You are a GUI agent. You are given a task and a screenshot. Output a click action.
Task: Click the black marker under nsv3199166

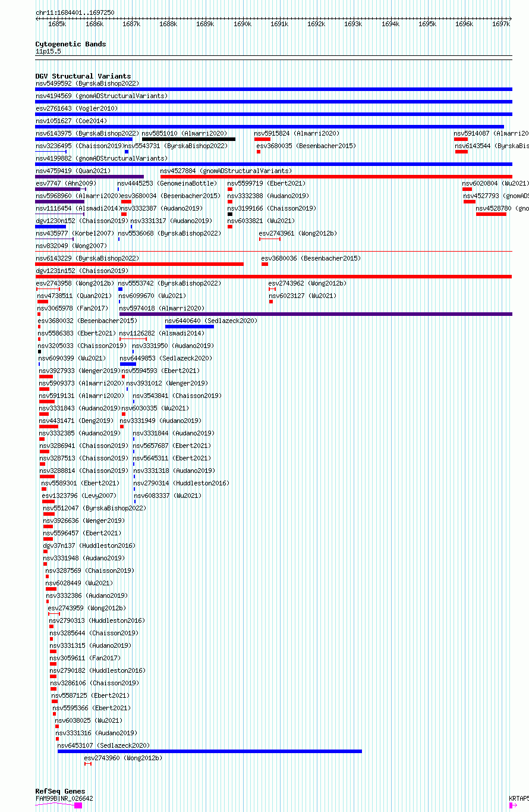click(x=230, y=214)
